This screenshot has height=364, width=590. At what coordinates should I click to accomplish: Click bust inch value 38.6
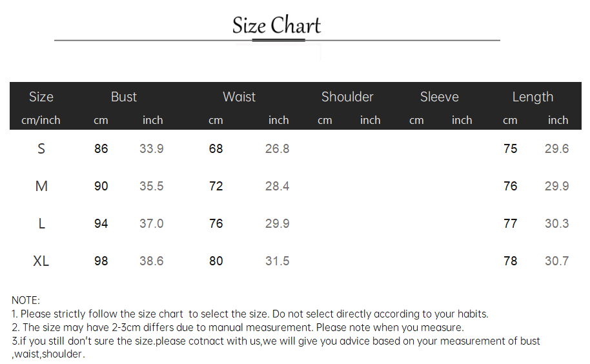(x=152, y=261)
